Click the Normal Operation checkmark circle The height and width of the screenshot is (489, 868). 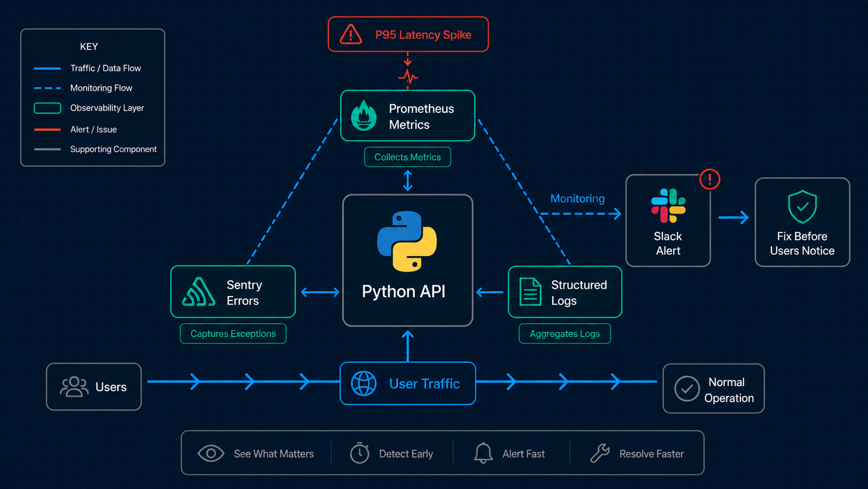(687, 389)
